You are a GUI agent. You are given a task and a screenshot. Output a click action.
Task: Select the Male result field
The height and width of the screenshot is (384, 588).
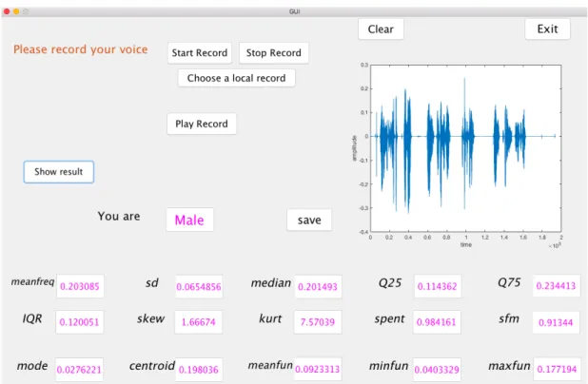[189, 220]
